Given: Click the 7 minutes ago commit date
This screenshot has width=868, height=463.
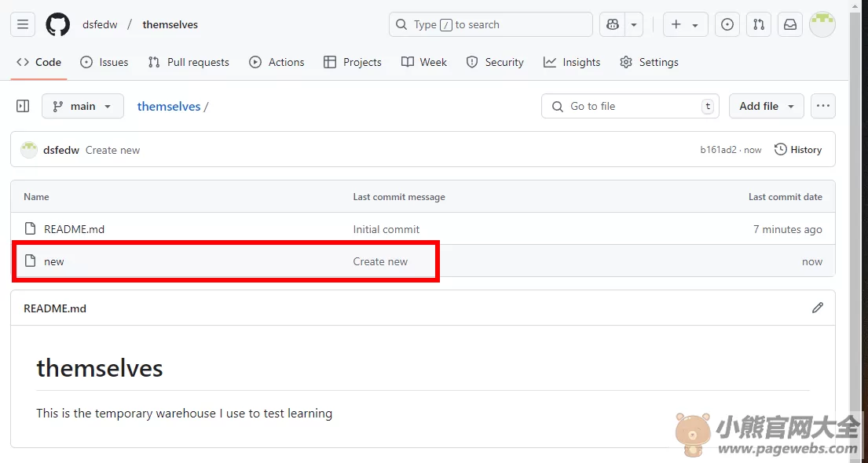Looking at the screenshot, I should click(787, 229).
